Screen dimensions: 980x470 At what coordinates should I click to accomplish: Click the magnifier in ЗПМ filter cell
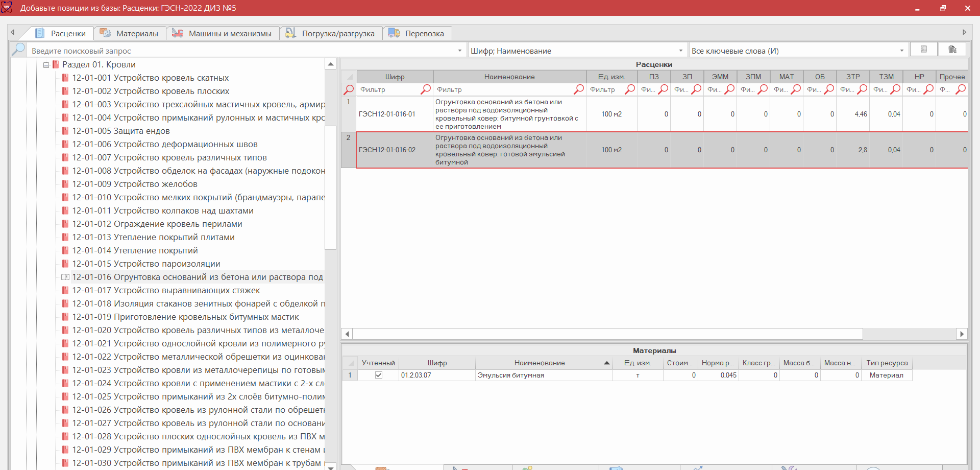point(763,89)
